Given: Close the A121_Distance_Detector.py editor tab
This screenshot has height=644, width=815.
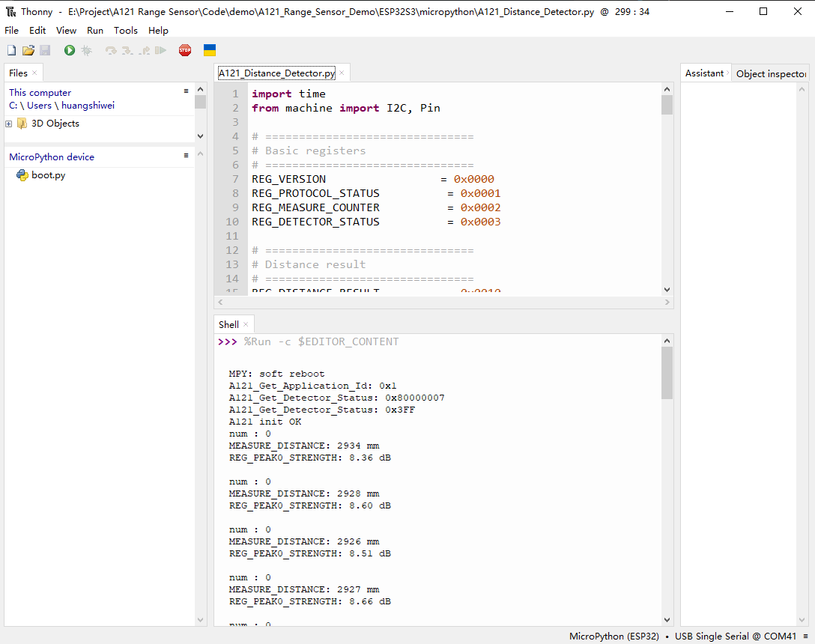Looking at the screenshot, I should coord(342,73).
